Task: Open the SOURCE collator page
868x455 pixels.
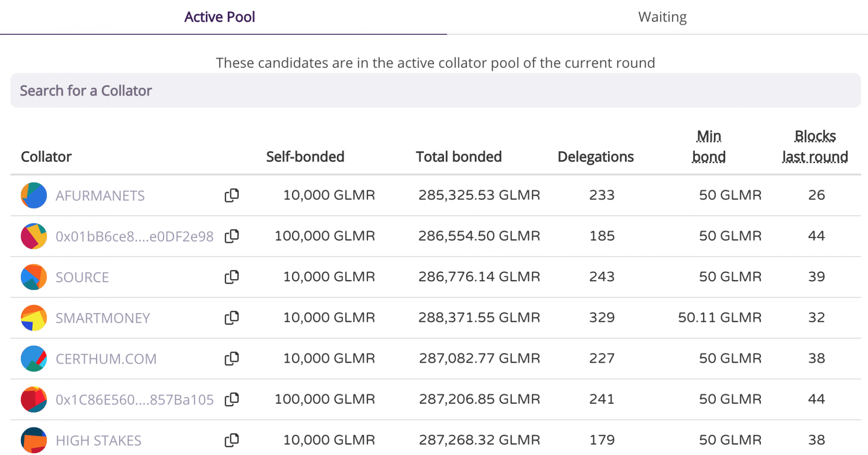Action: point(82,277)
